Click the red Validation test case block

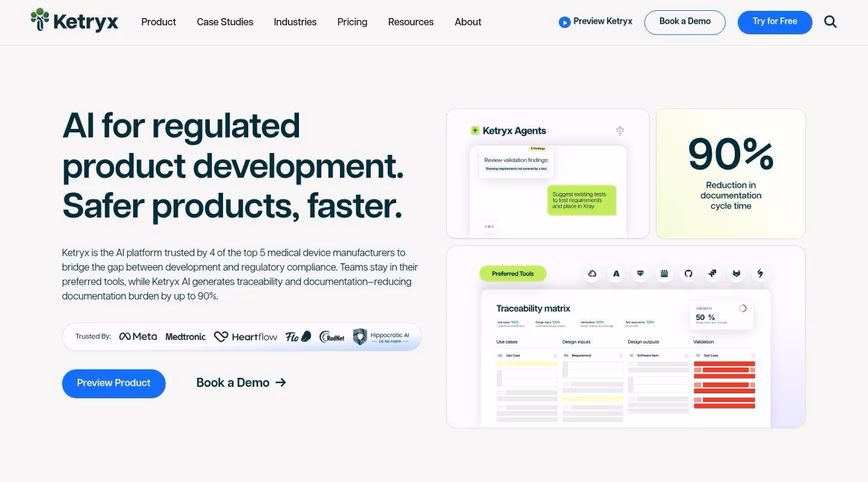(724, 385)
